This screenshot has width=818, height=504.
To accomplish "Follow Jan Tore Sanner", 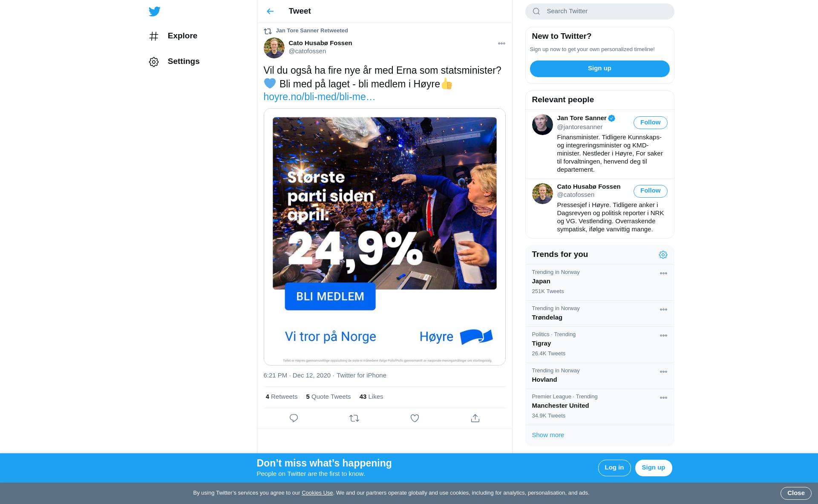I will tap(650, 123).
